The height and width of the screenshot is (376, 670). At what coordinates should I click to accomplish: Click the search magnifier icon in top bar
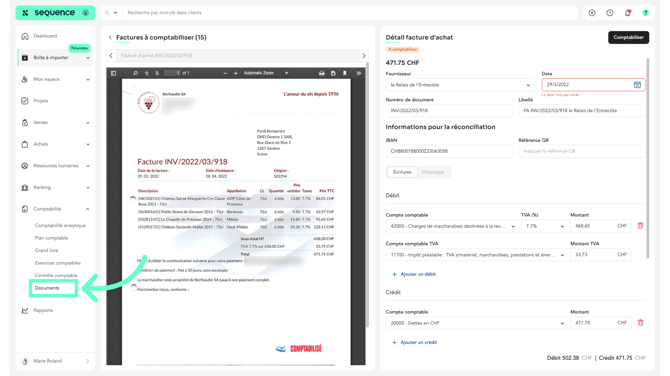point(107,13)
